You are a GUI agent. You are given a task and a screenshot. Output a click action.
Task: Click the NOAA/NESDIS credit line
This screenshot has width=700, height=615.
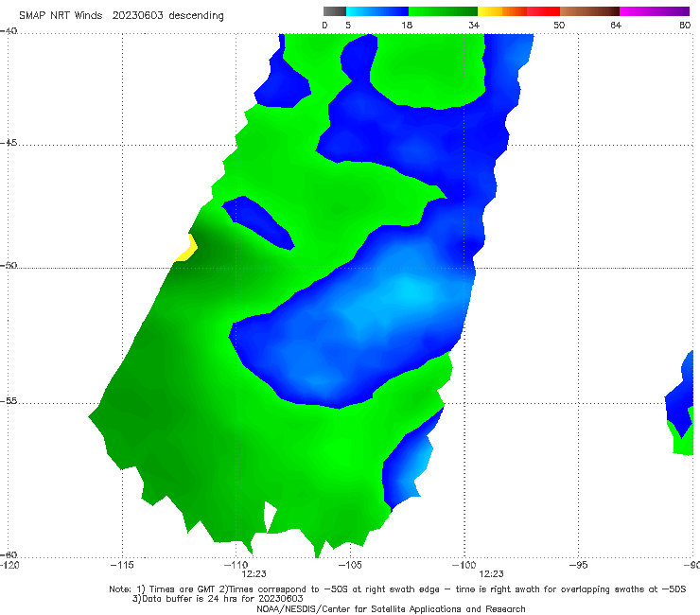391,609
